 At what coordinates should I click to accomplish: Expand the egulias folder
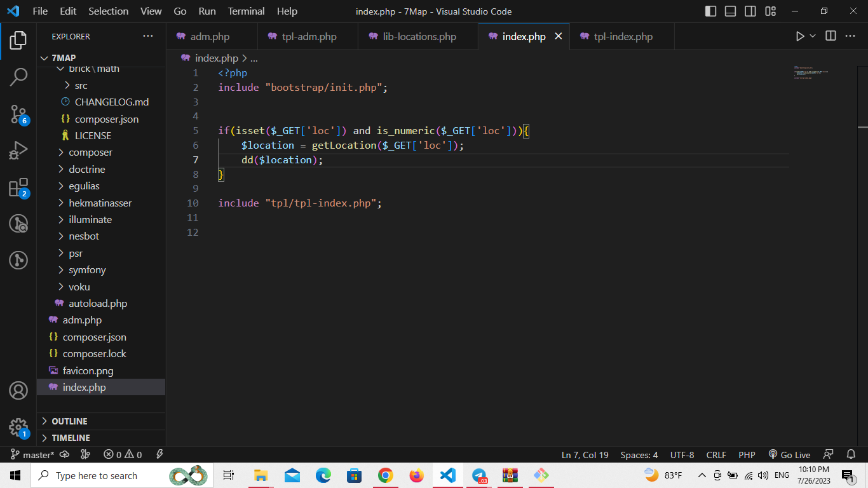click(x=101, y=186)
